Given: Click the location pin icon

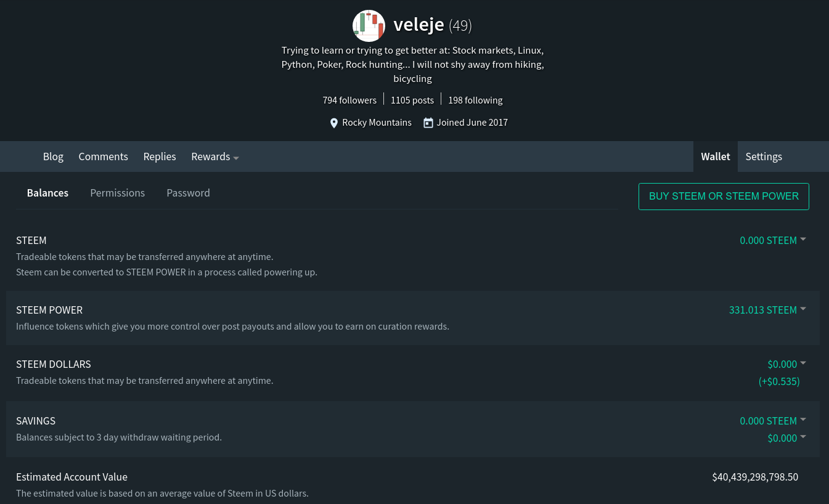Looking at the screenshot, I should click(334, 123).
